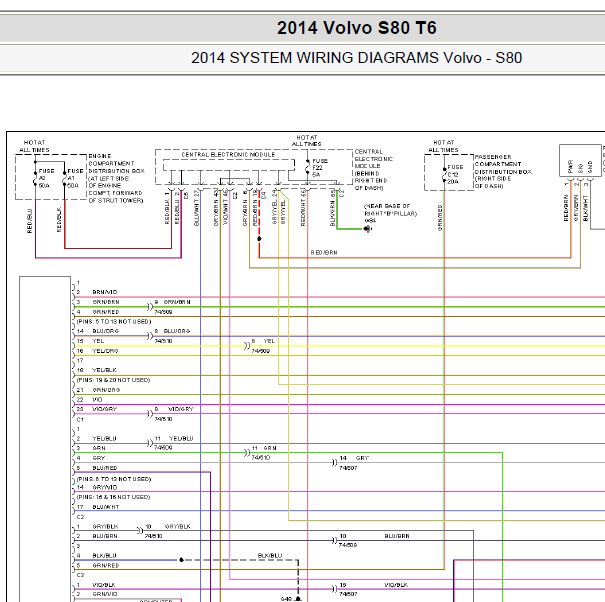Select the "FUSE F22 5A" label

pyautogui.click(x=319, y=167)
